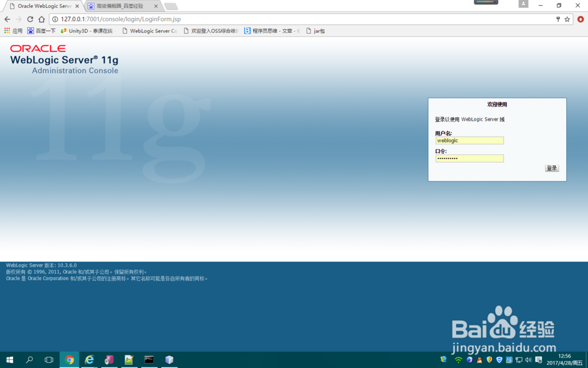The image size is (588, 368).
Task: Click the blue shield tray icon
Action: (499, 360)
